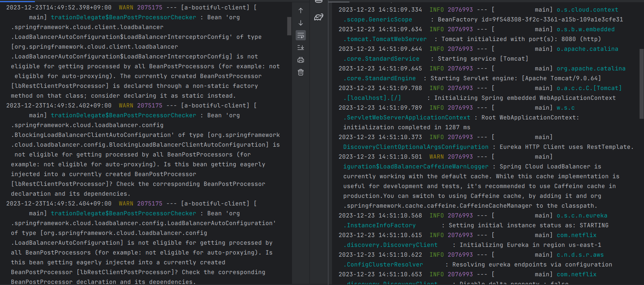Click the Up the Stack Trace arrow
644x285 pixels.
(x=301, y=11)
